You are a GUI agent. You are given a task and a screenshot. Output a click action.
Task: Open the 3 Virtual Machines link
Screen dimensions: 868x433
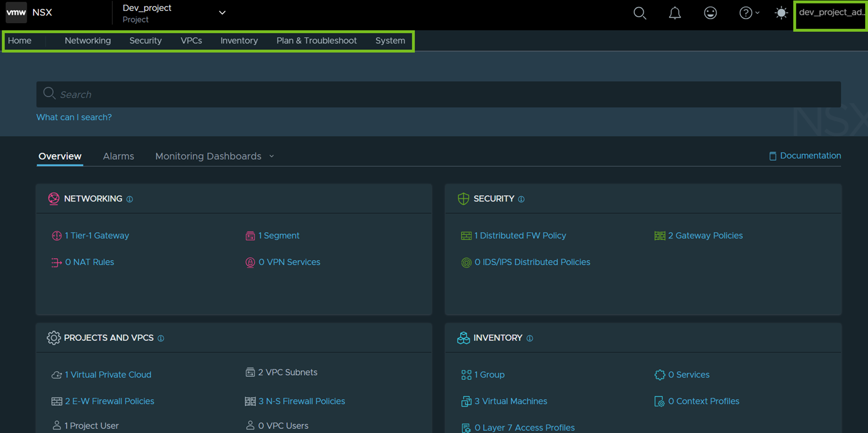click(511, 401)
